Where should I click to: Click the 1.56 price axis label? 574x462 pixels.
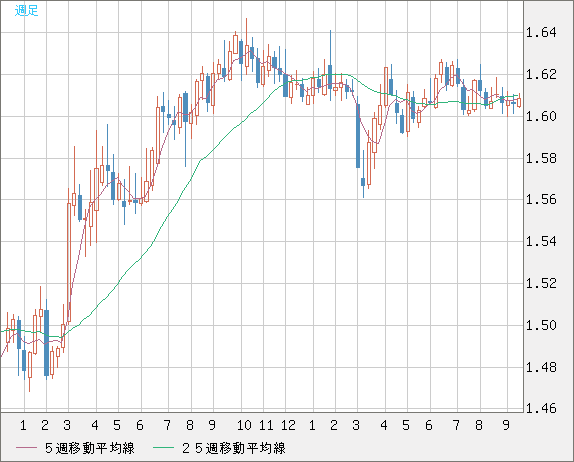tap(541, 200)
